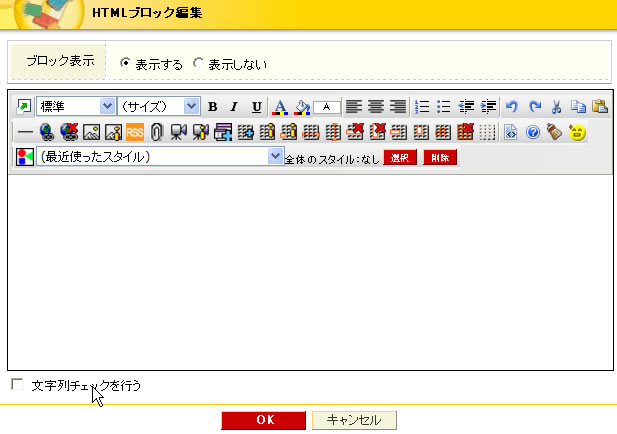
Task: Toggle underline formatting
Action: pos(257,107)
